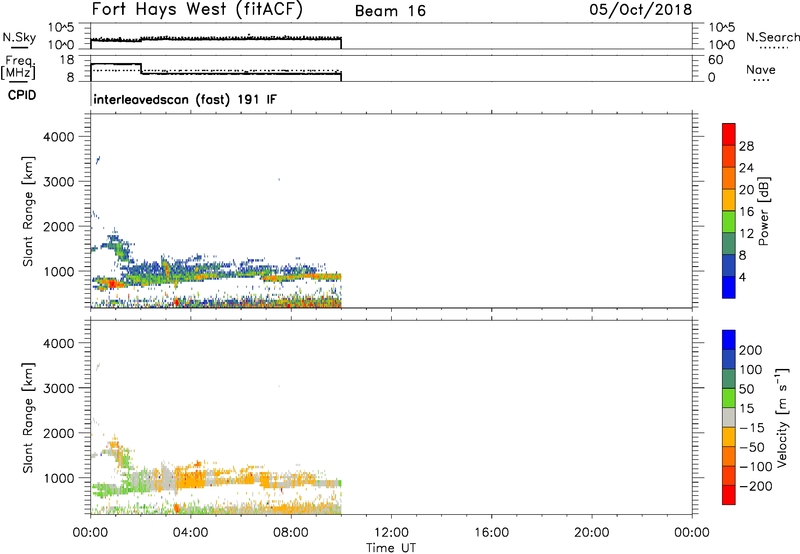Click the blue bottom of power color bar
The width and height of the screenshot is (800, 554).
point(729,287)
